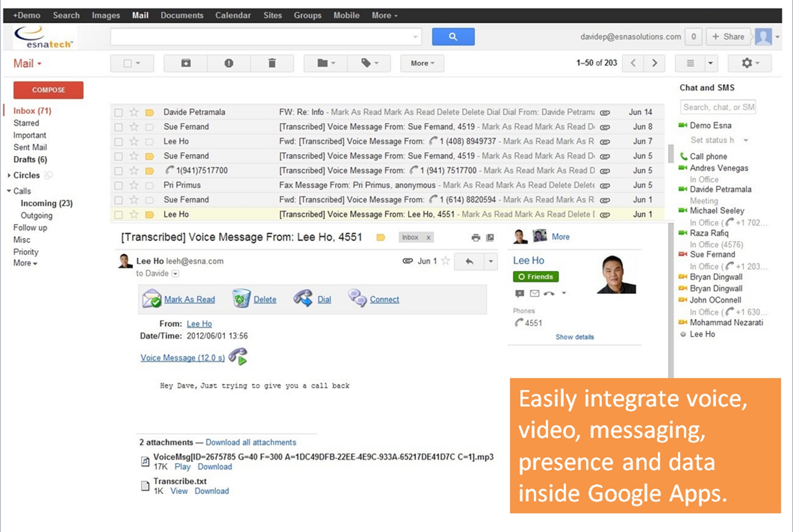Click chat icon in Lee Ho card
Viewport: 793px width, 532px height.
pos(520,293)
